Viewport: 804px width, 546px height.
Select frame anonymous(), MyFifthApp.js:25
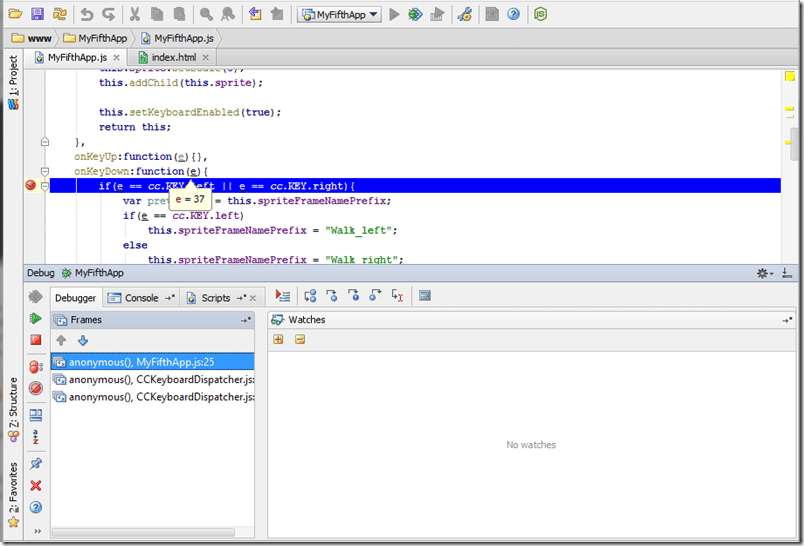click(153, 362)
